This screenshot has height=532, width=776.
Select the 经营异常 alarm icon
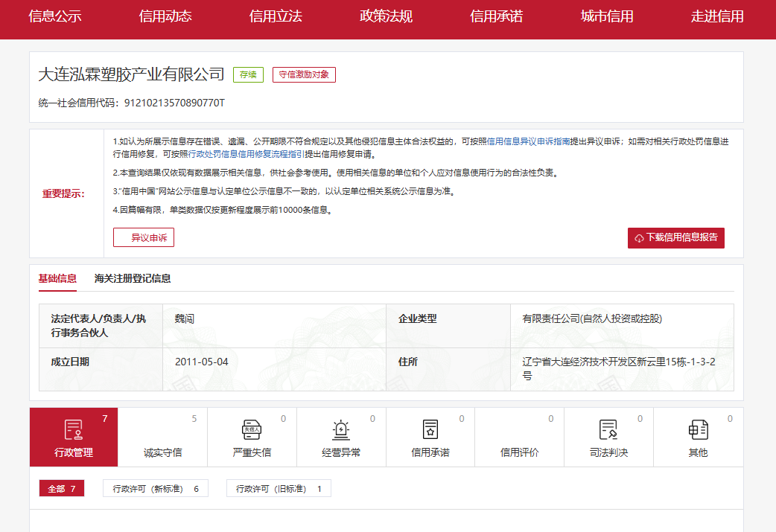pos(341,430)
